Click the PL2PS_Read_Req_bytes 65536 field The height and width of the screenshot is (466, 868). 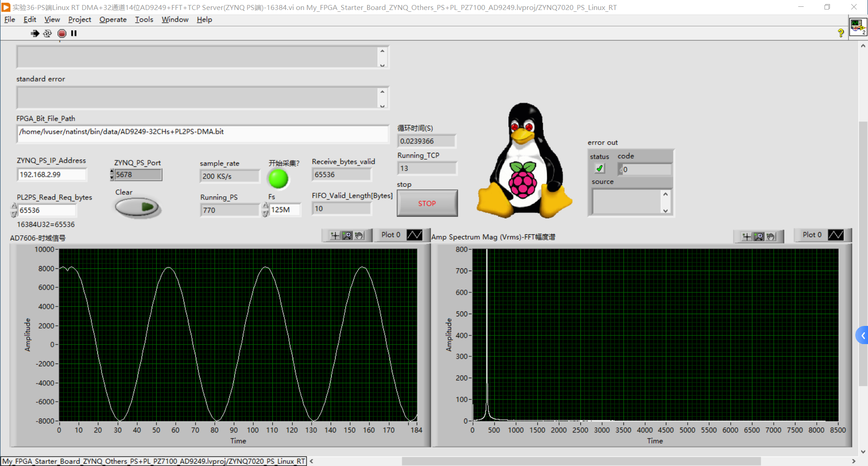(x=47, y=210)
